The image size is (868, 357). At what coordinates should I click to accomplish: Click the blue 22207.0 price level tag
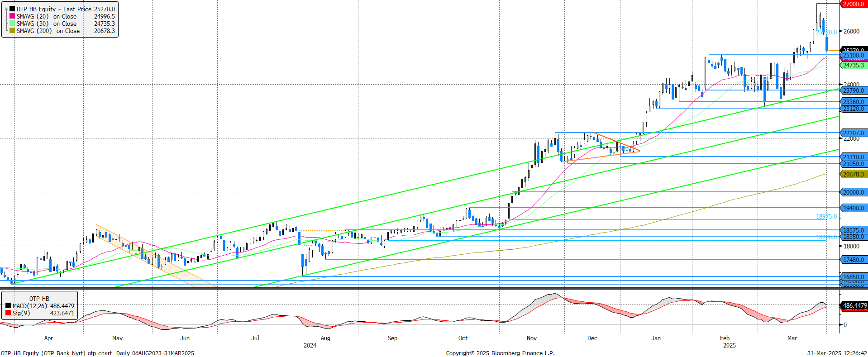point(854,133)
